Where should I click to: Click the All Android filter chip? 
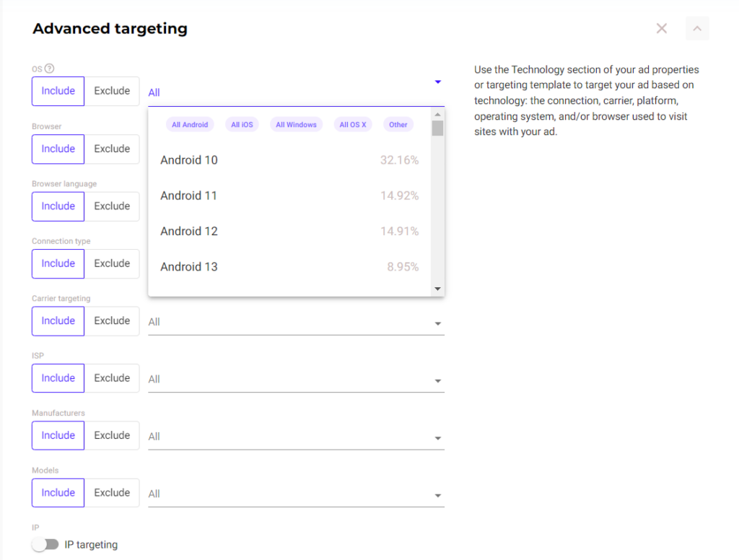(x=190, y=125)
